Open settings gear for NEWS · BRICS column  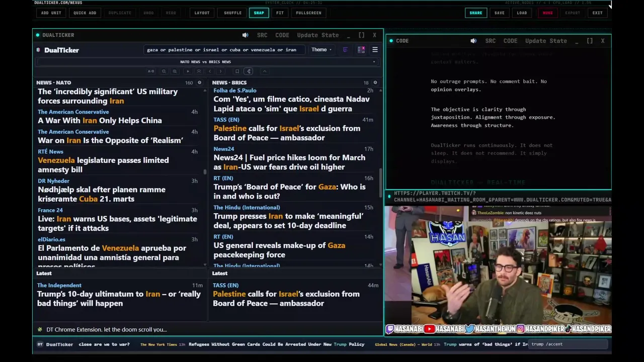[375, 82]
